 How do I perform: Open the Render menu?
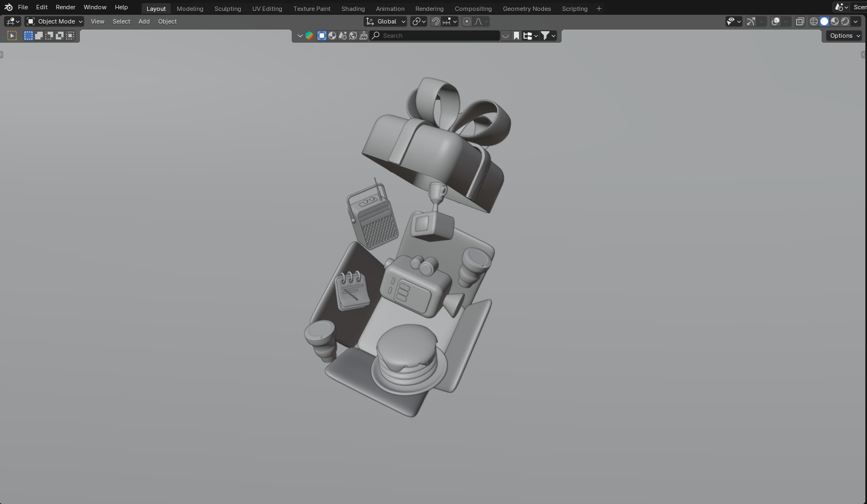pos(65,7)
